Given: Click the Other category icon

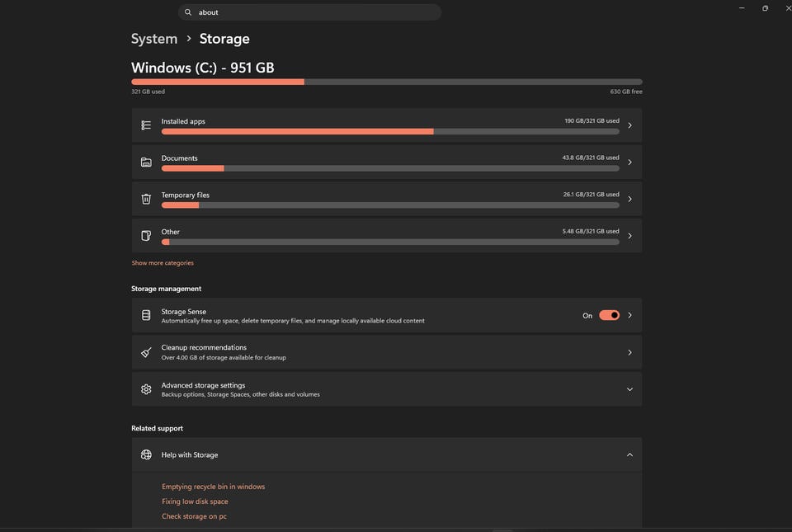Looking at the screenshot, I should (x=146, y=236).
